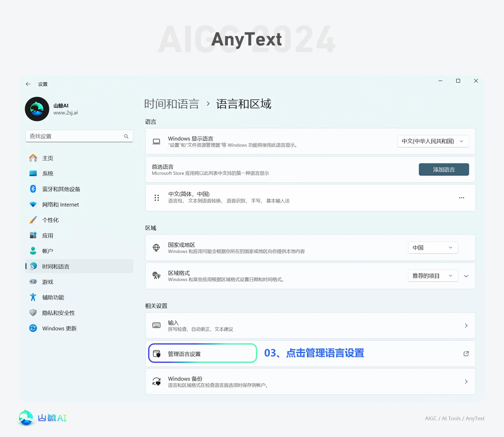
Task: Go back with the arrow icon
Action: pos(28,84)
